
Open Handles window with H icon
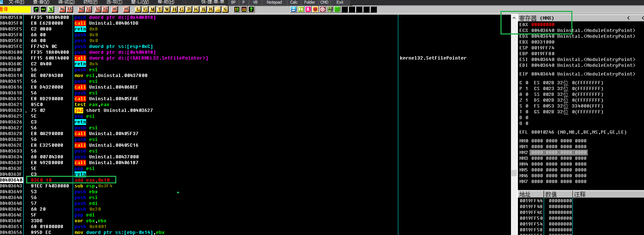point(174,9)
